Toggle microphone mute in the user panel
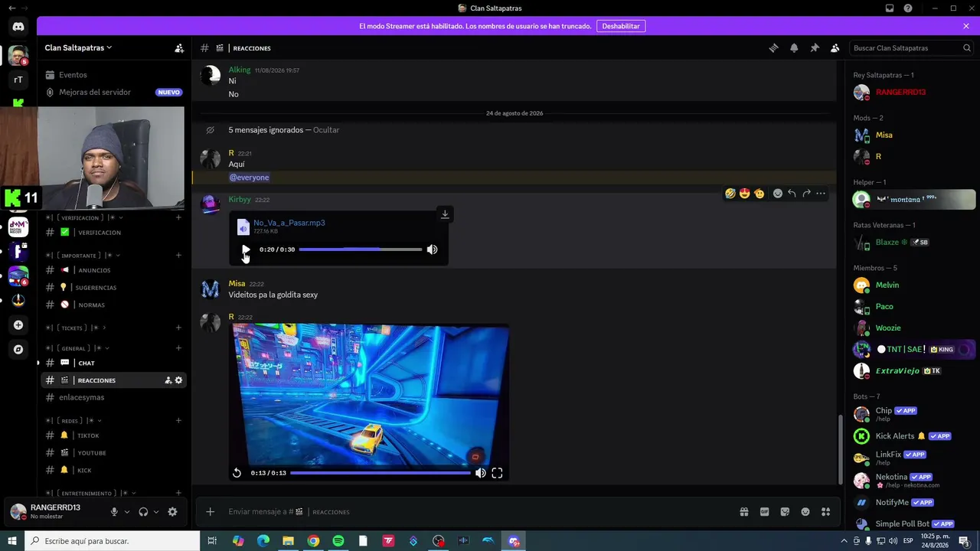The width and height of the screenshot is (980, 551). pos(114,512)
